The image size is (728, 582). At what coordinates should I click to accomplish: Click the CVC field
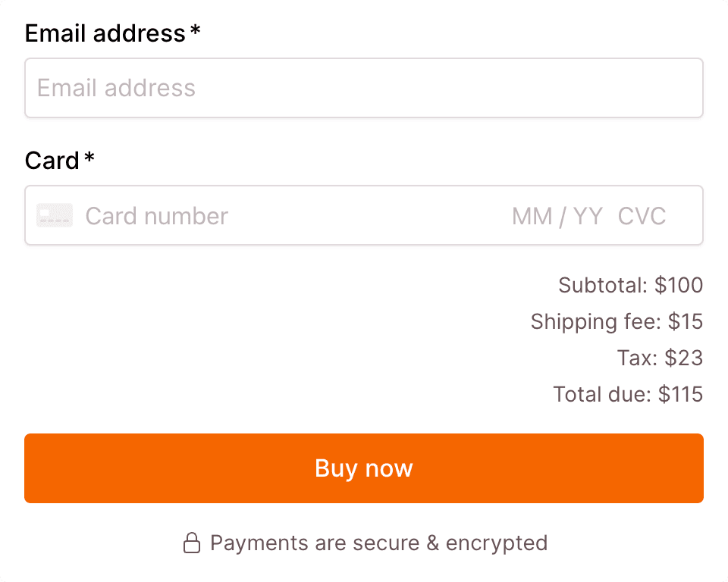click(x=642, y=215)
